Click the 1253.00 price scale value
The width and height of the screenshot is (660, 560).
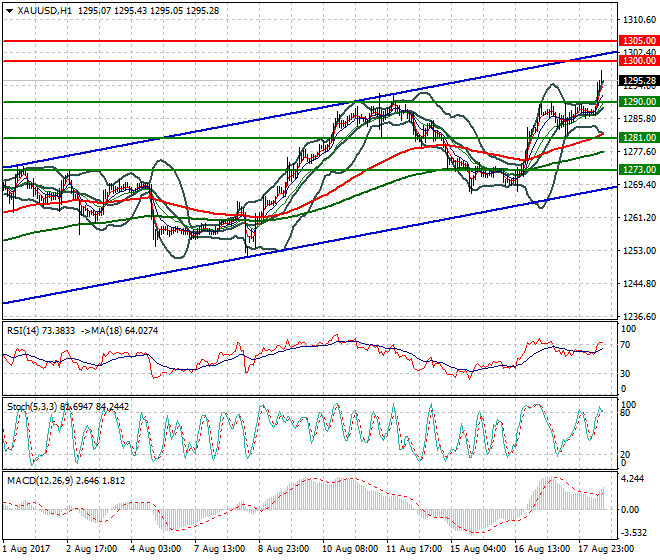point(639,251)
